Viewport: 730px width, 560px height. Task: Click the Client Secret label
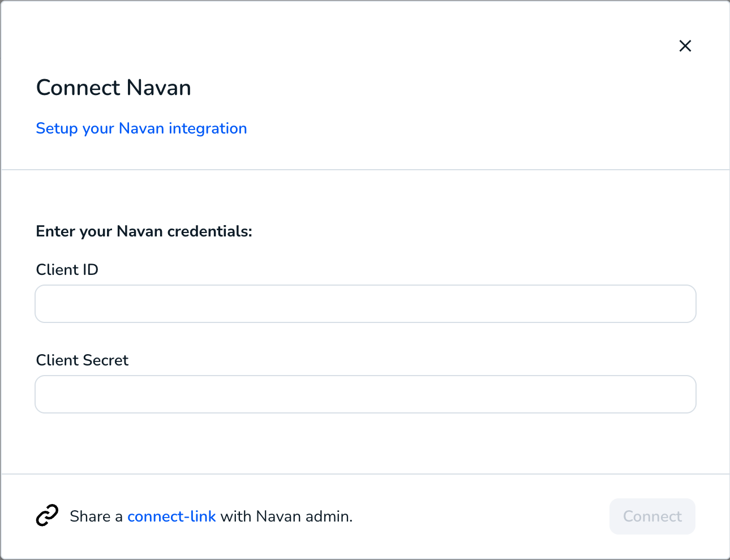(83, 360)
